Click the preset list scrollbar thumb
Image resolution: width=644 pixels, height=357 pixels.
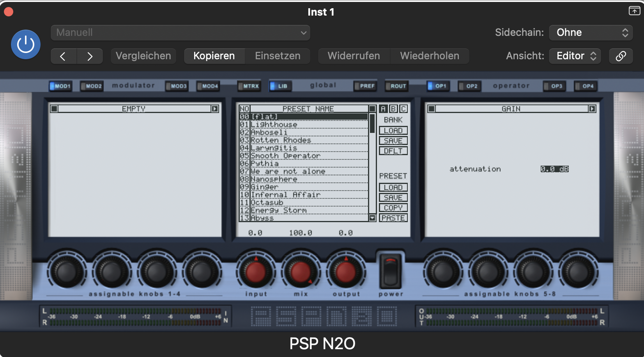point(372,124)
